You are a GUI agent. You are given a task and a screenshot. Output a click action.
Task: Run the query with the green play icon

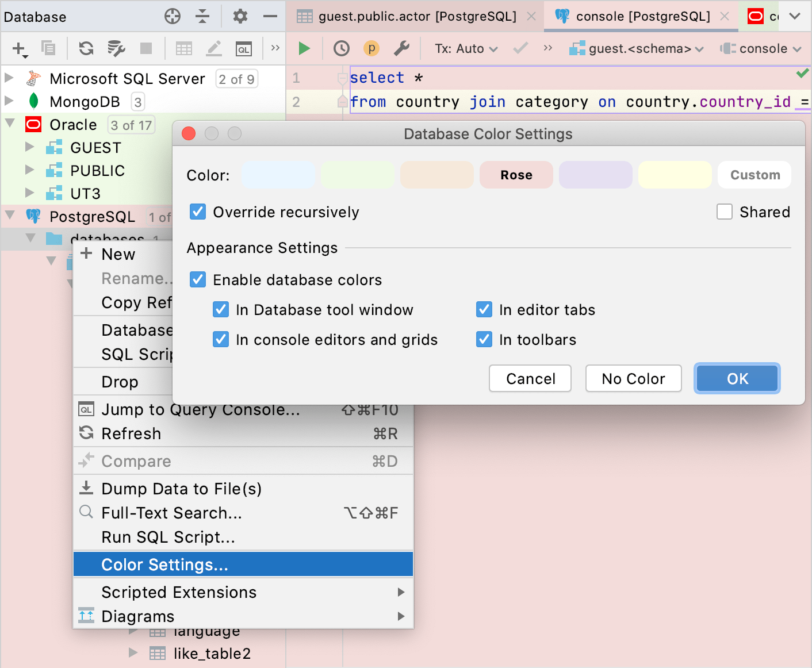coord(304,48)
